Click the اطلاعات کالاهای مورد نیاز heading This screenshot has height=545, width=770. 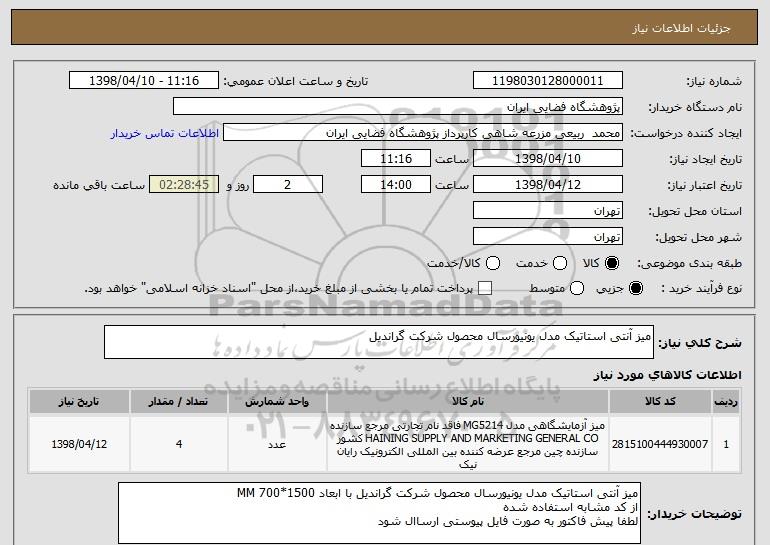point(667,375)
